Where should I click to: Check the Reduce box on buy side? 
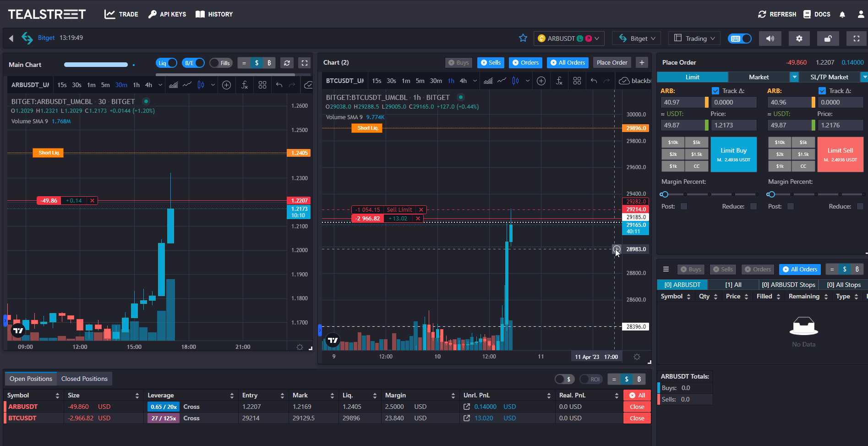pyautogui.click(x=753, y=206)
